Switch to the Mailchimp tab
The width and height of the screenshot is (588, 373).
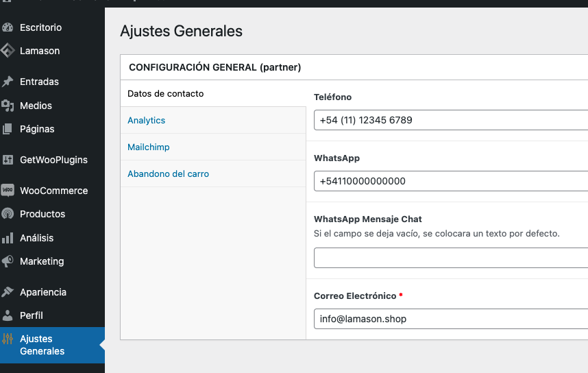(x=149, y=147)
